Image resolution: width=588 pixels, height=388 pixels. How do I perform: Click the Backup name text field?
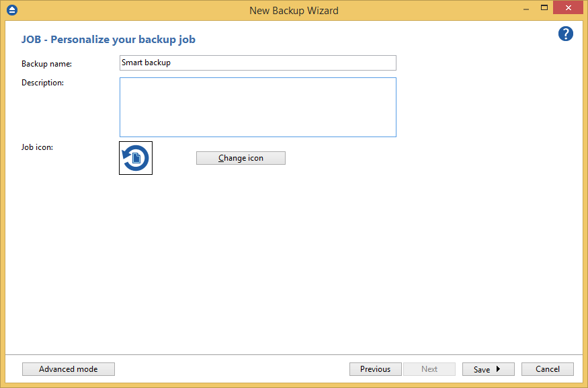[257, 63]
